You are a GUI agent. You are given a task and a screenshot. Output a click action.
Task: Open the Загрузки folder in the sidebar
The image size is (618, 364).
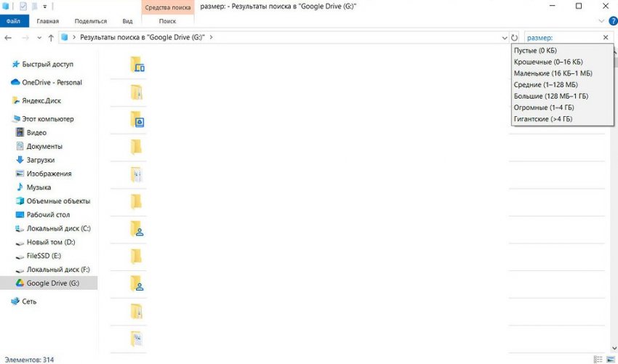tap(41, 160)
